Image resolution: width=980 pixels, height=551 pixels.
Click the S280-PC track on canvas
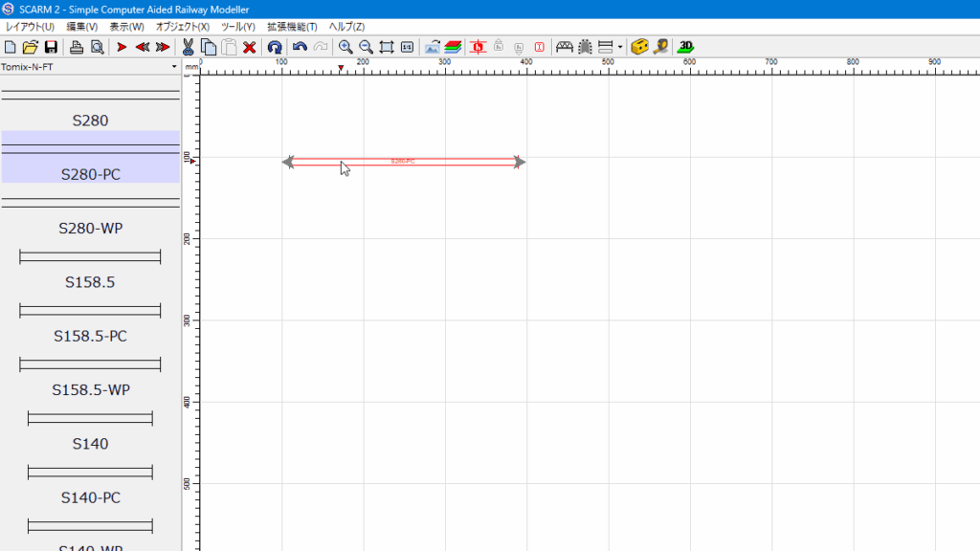tap(403, 162)
